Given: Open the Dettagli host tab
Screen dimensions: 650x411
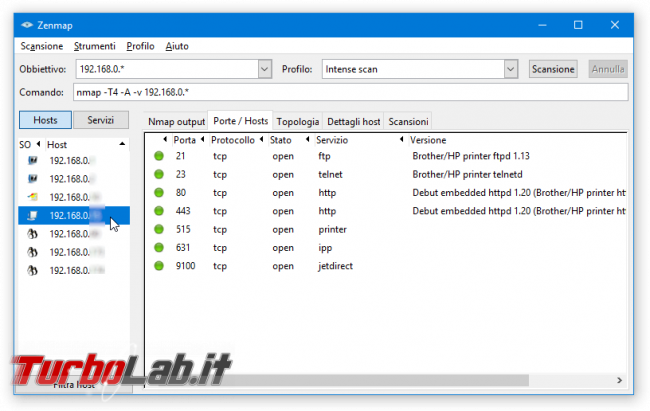Looking at the screenshot, I should tap(354, 122).
